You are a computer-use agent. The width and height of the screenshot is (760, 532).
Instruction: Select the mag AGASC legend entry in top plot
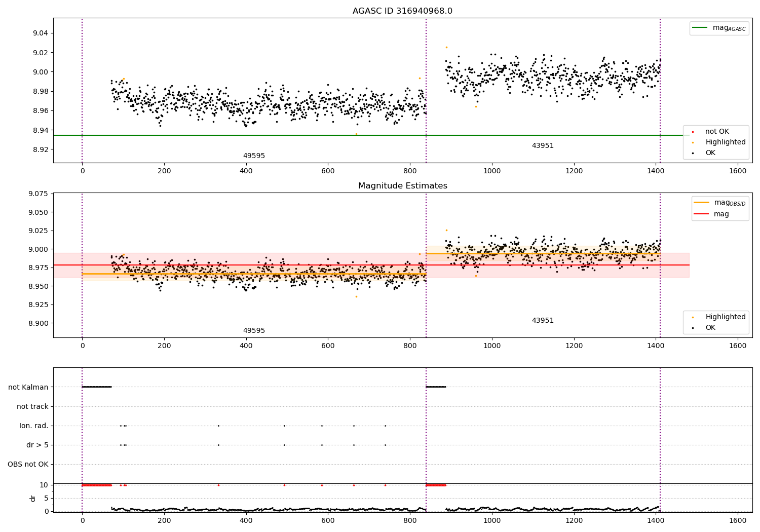coord(719,28)
